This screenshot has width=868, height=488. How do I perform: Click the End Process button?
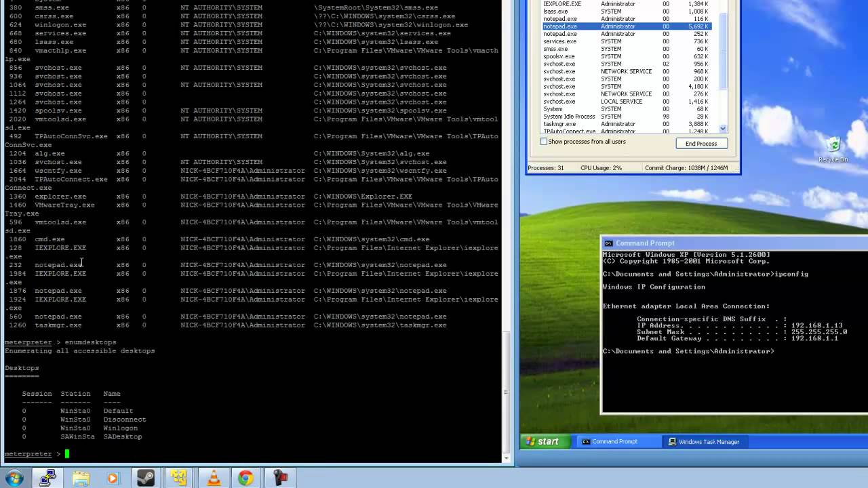coord(701,144)
